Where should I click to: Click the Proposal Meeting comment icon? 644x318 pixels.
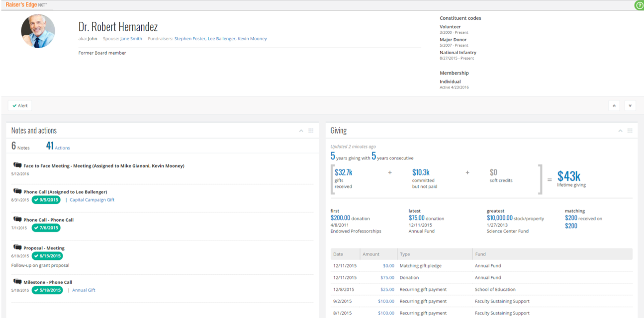click(17, 247)
